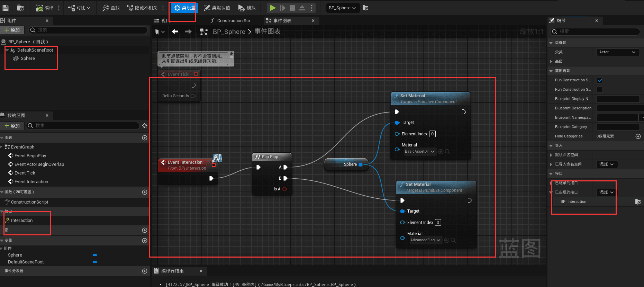Click BP_Sphere in the graph breadcrumb
644x287 pixels.
click(229, 32)
